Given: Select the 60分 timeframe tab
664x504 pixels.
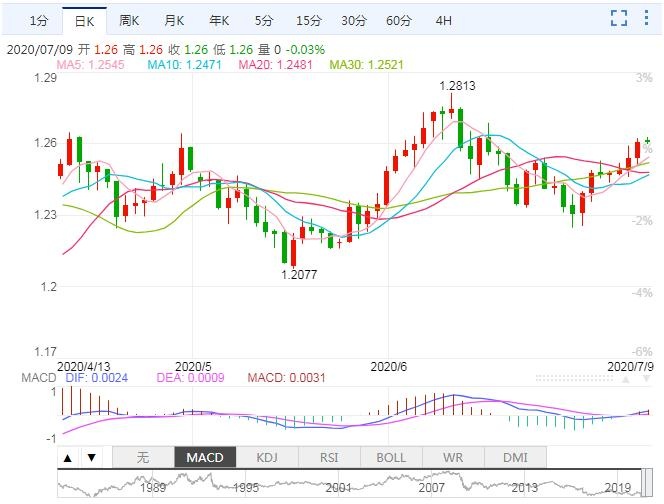Looking at the screenshot, I should pyautogui.click(x=398, y=20).
